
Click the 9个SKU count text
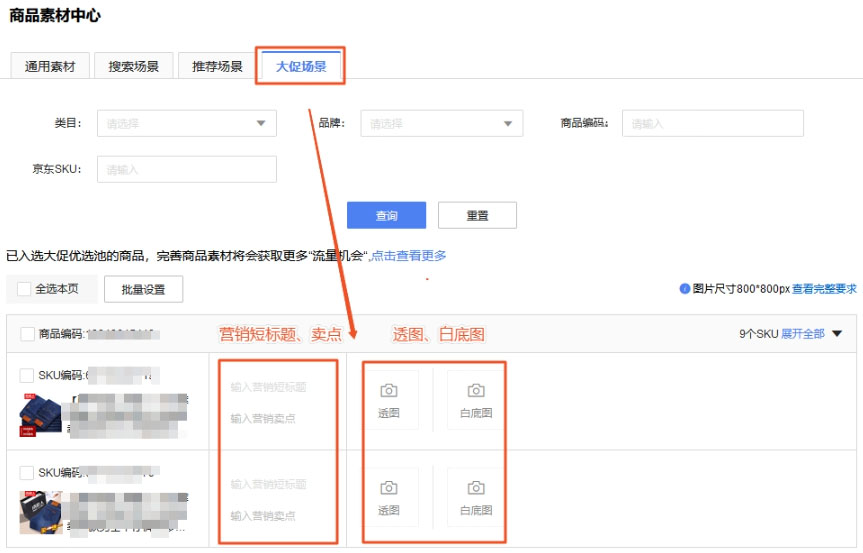758,333
